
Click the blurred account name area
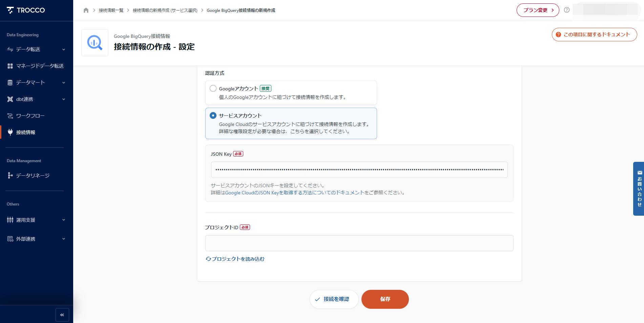(606, 10)
